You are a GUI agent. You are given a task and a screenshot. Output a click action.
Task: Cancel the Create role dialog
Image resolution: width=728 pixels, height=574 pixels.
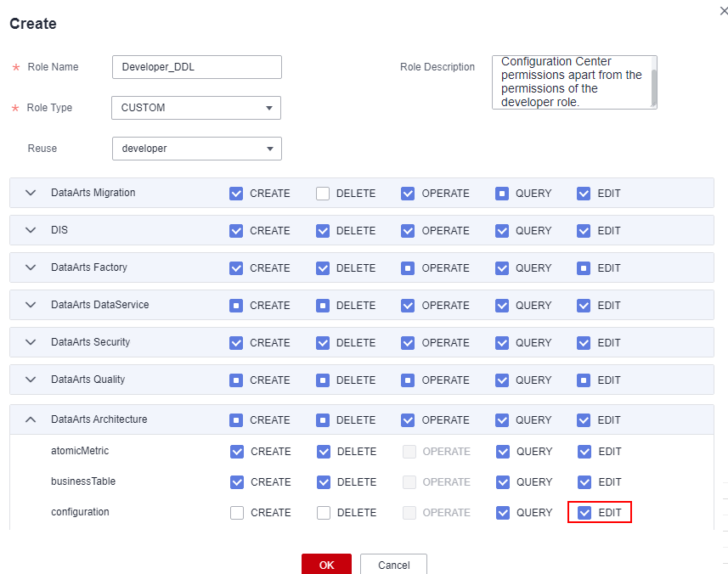[x=393, y=565]
